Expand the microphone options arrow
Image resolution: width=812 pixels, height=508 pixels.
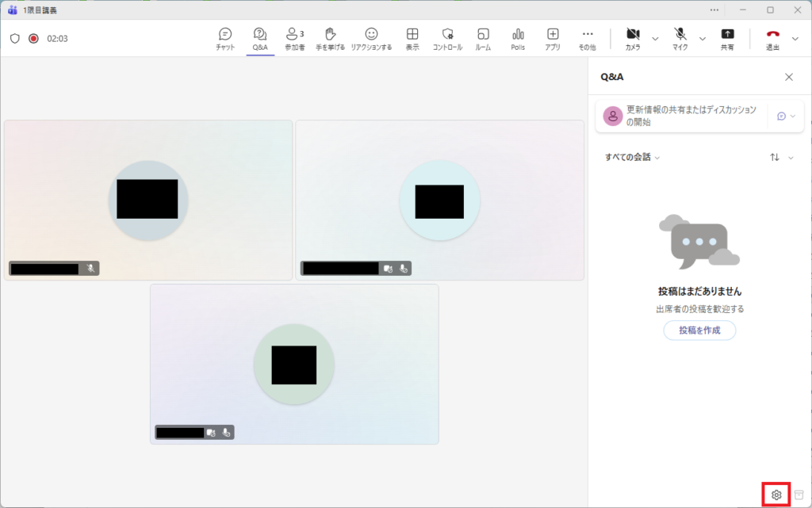tap(703, 38)
